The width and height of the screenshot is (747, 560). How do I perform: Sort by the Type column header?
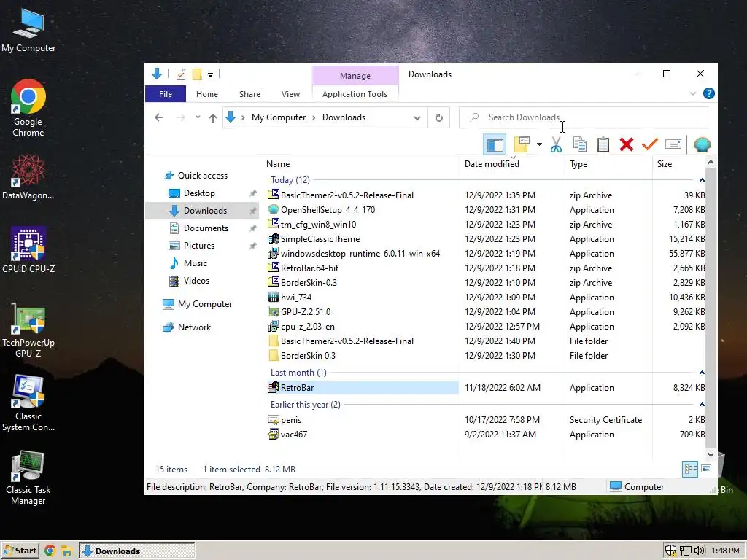(x=608, y=164)
